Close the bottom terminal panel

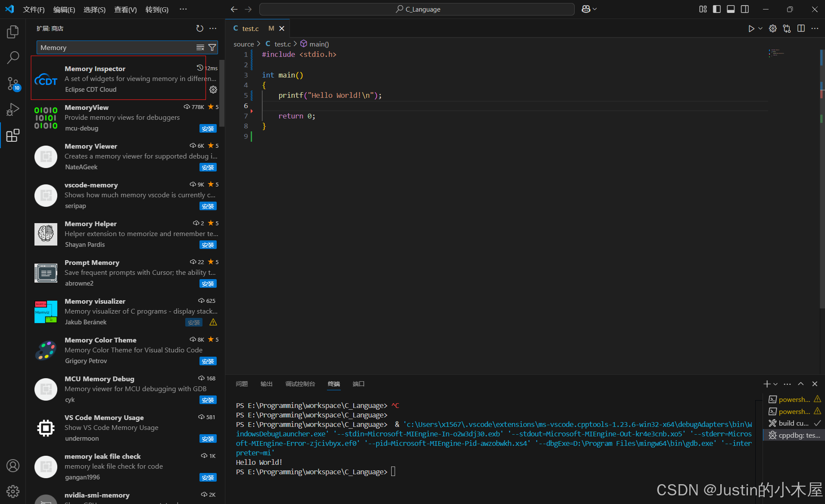click(815, 384)
